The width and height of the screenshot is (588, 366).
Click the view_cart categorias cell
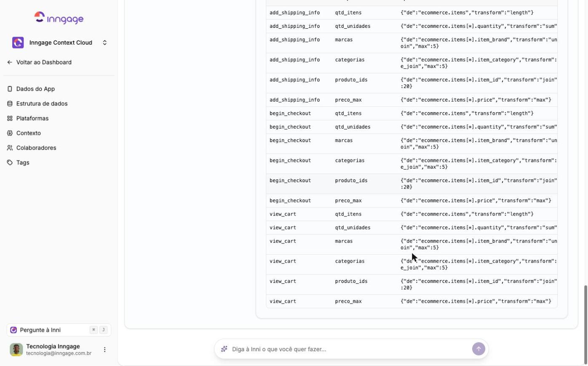[350, 261]
